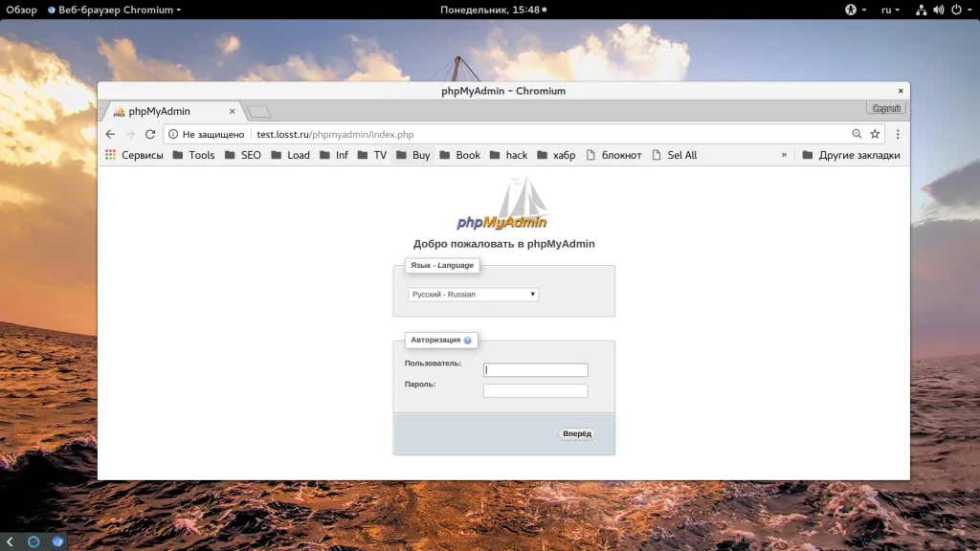Expand the Русский - Russian language dropdown

473,295
